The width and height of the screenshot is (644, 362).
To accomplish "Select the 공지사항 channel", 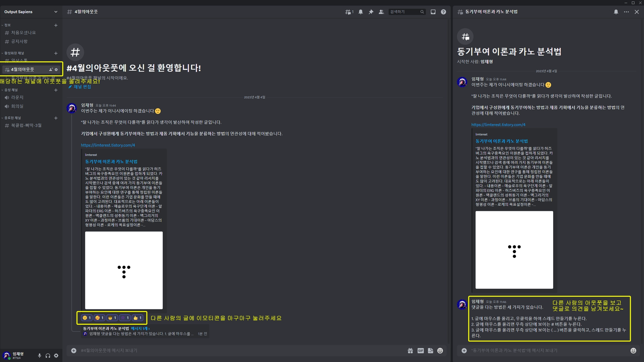I will coord(19,42).
